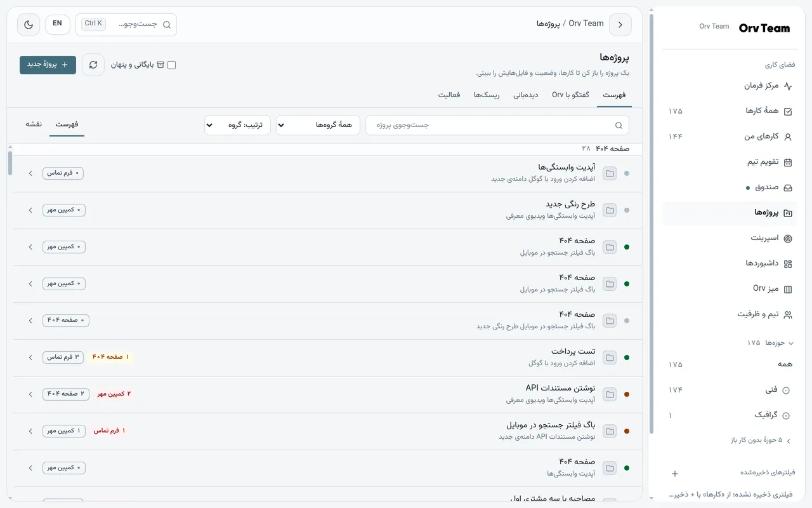Select the ریسک‌ها tab
Screen dimensions: 812x508
pyautogui.click(x=487, y=95)
